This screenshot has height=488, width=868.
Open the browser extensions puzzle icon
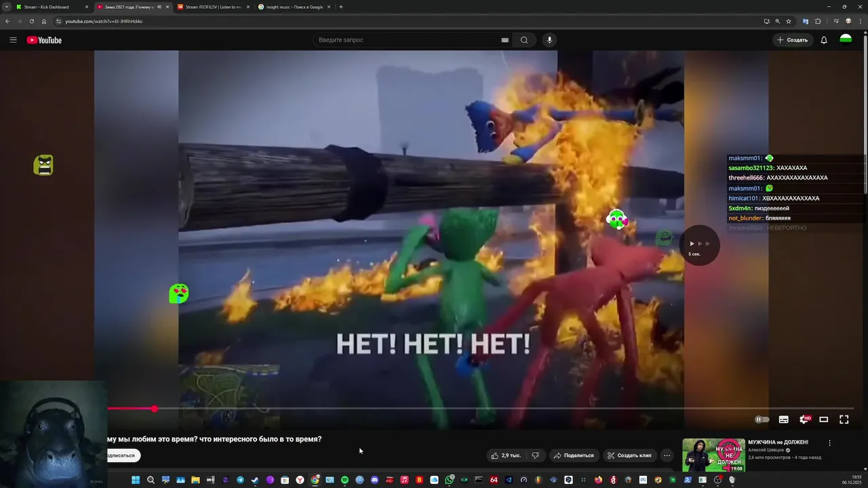pyautogui.click(x=818, y=21)
